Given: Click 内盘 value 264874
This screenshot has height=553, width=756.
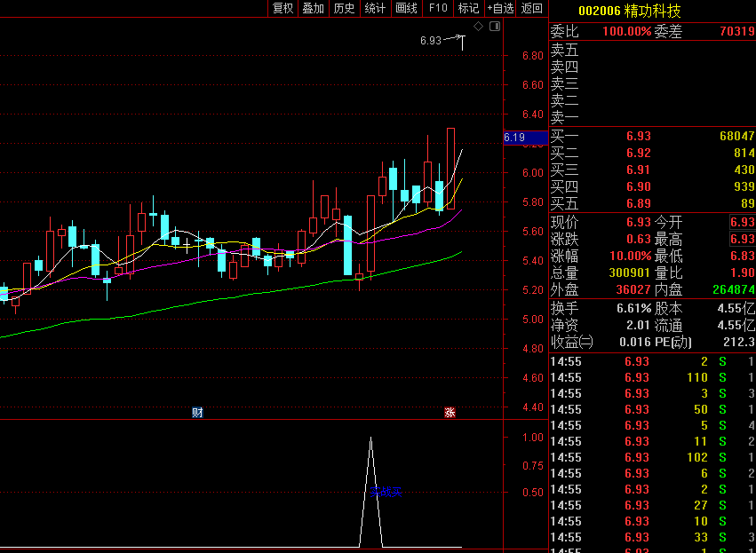Looking at the screenshot, I should 735,290.
